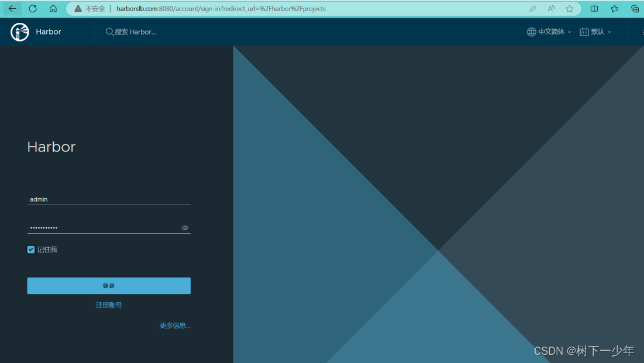Open split screen view icon
644x363 pixels.
594,9
